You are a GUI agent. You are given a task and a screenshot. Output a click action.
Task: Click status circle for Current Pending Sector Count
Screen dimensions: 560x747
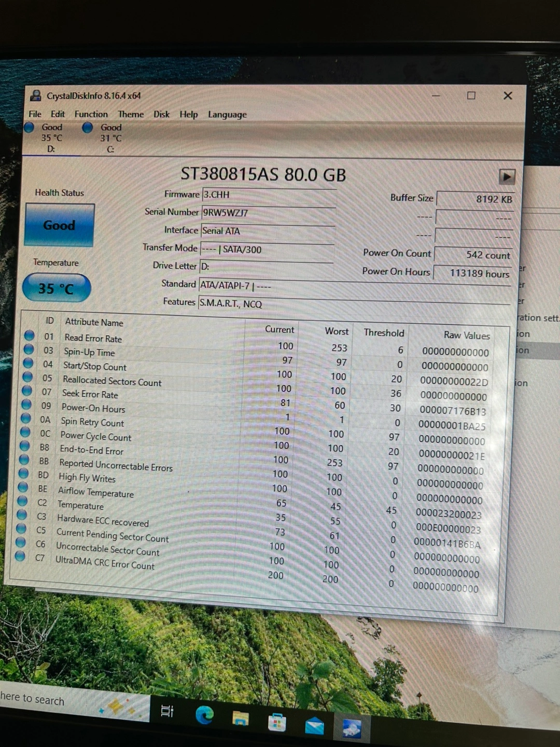[x=22, y=528]
